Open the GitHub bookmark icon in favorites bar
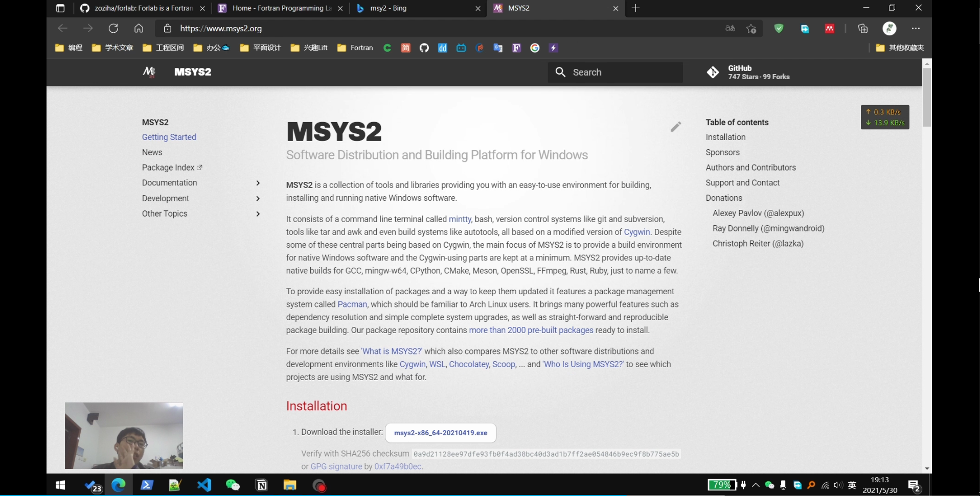The image size is (980, 496). (x=424, y=48)
